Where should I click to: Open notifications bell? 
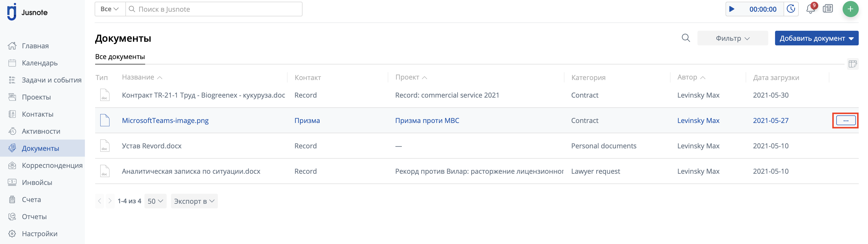811,9
